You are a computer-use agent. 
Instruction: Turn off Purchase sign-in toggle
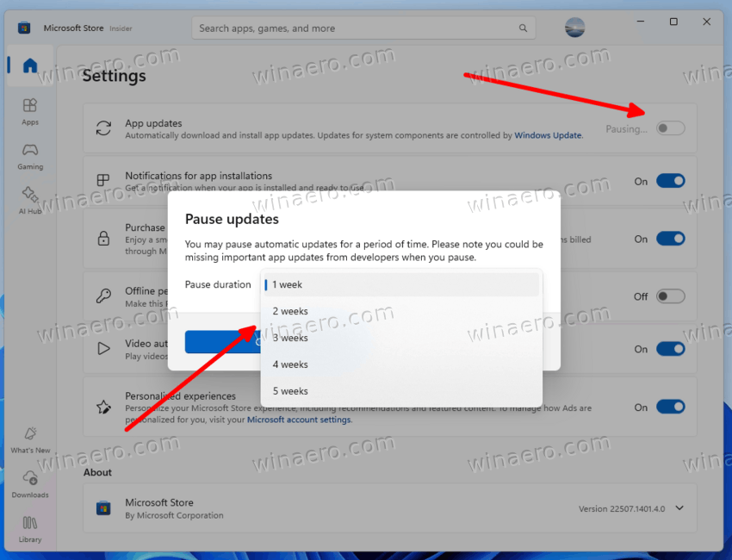[670, 239]
